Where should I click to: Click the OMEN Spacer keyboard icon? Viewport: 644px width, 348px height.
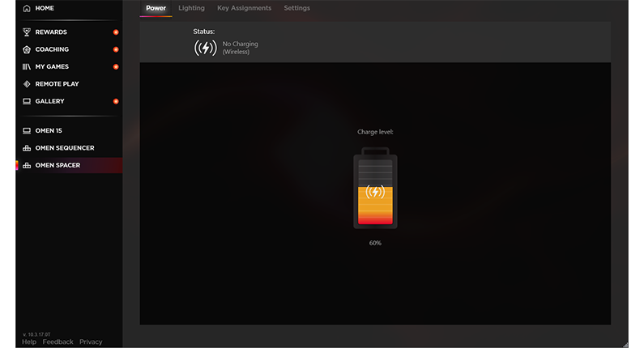[27, 165]
